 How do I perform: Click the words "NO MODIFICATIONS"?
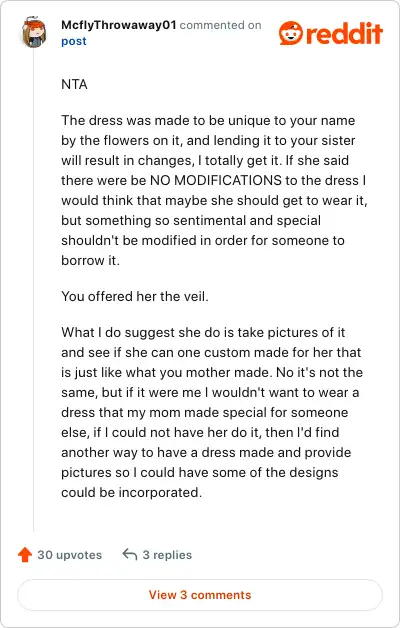point(216,180)
